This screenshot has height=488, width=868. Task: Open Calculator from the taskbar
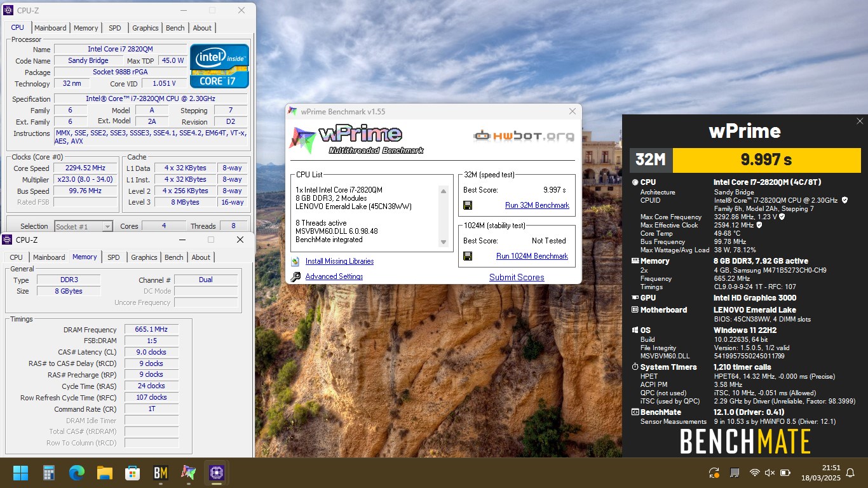(49, 473)
